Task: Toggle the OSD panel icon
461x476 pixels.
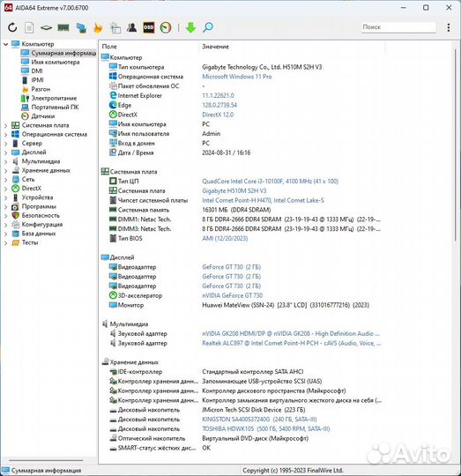Action: 149,27
